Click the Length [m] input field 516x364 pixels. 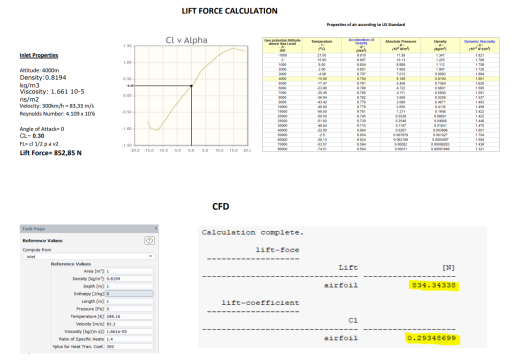click(129, 301)
